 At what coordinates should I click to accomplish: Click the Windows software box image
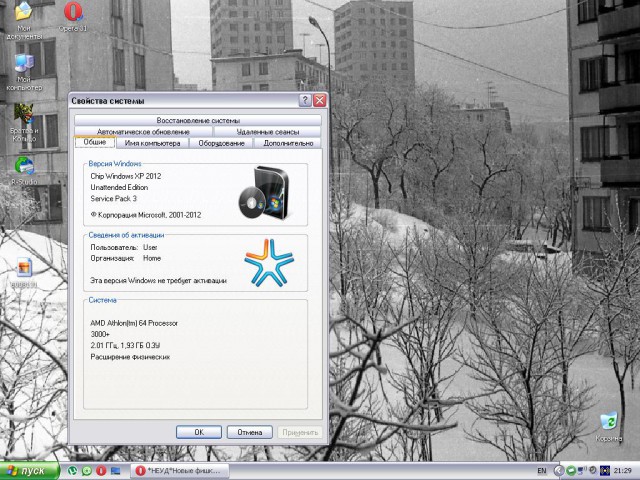264,193
